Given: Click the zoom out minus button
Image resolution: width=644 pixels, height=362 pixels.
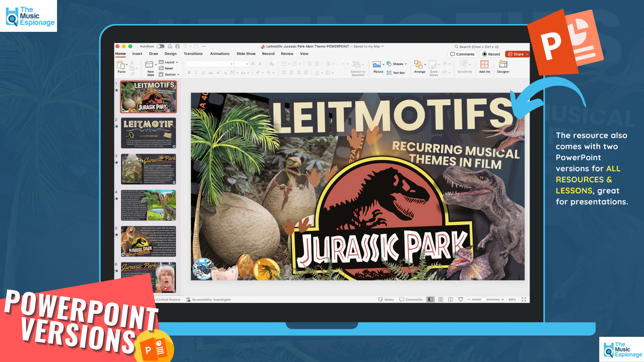Looking at the screenshot, I should 469,300.
